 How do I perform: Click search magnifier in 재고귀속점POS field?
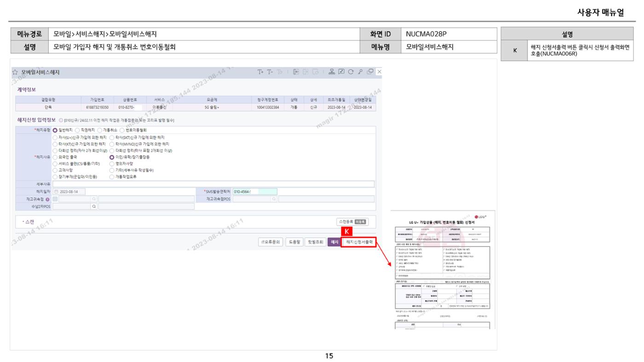[273, 199]
